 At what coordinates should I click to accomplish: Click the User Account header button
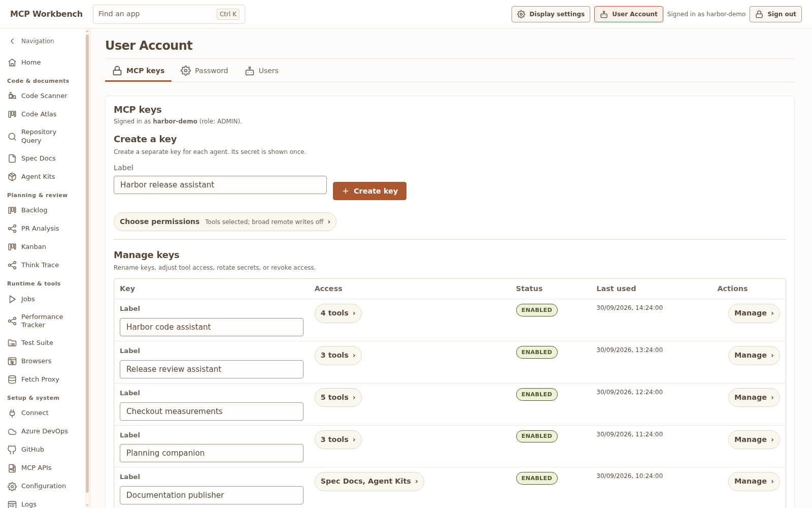pos(629,14)
